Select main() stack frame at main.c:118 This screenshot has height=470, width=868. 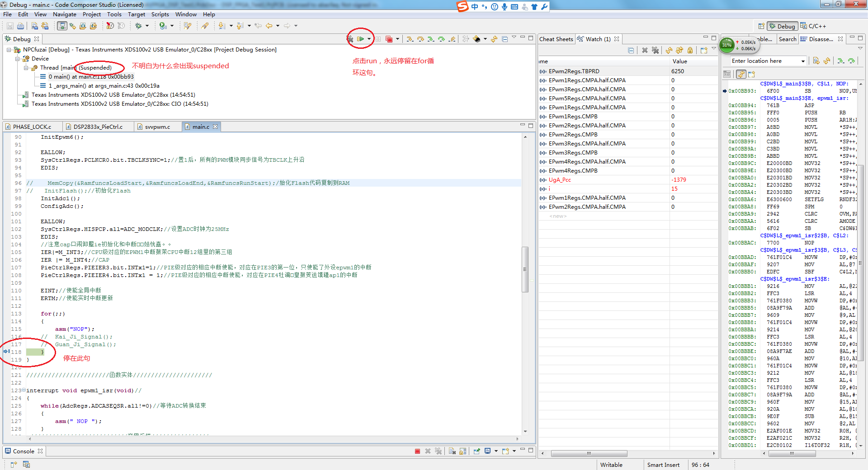click(x=90, y=77)
